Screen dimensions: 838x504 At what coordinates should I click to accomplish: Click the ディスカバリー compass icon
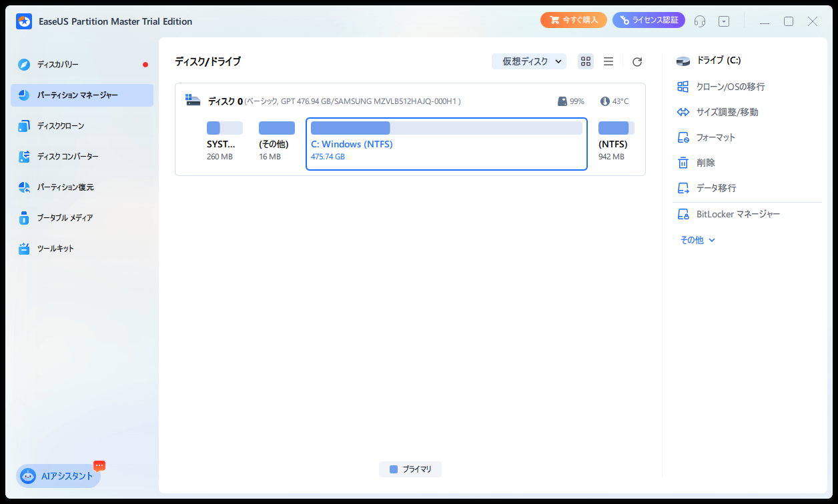tap(24, 65)
